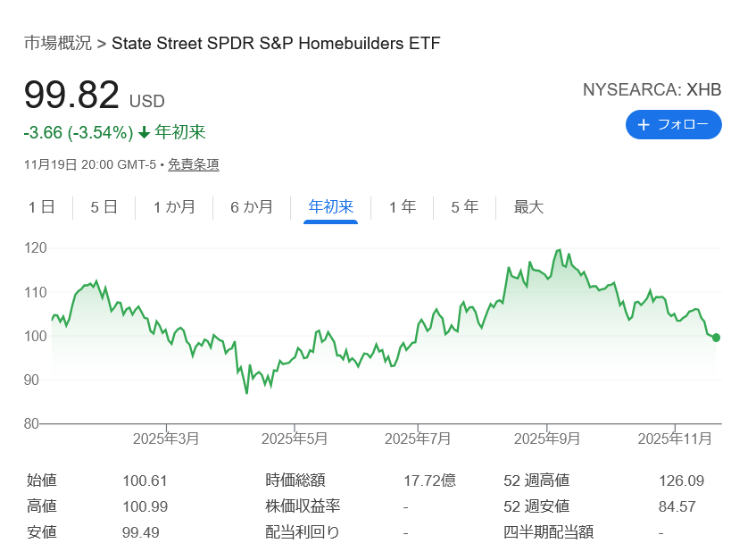Click the 2025年9月 axis marker
This screenshot has height=560, width=756.
[547, 439]
